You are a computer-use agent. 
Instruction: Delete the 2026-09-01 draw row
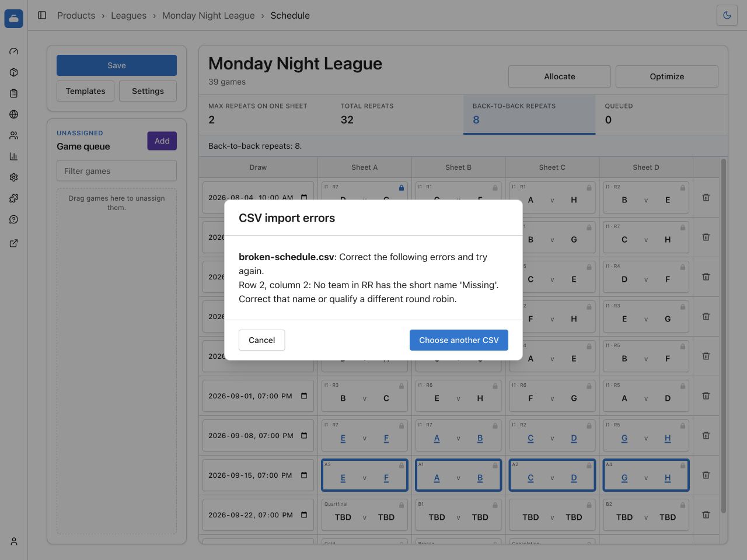[706, 395]
